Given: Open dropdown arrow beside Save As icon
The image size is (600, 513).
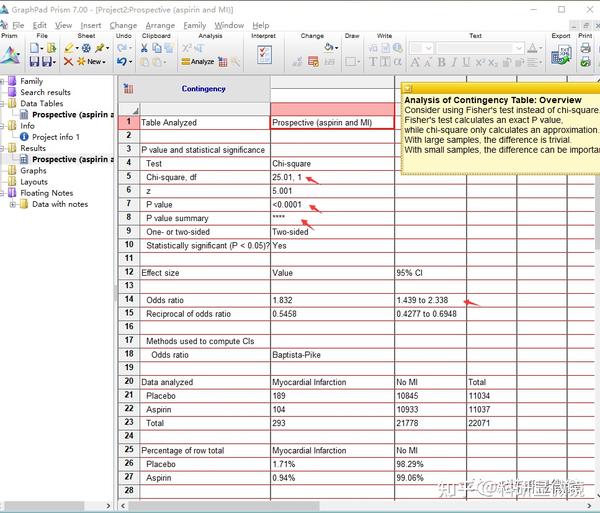Looking at the screenshot, I should point(54,62).
